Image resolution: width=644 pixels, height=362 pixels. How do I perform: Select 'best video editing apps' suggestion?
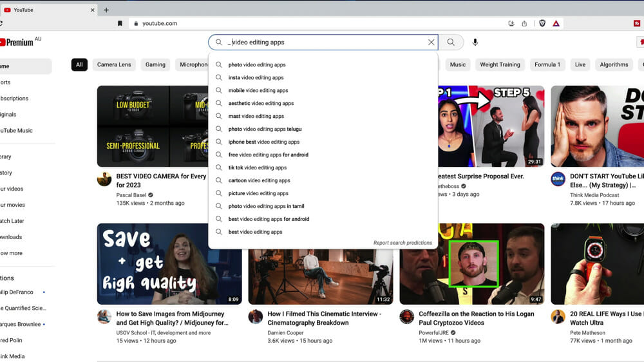click(x=255, y=232)
